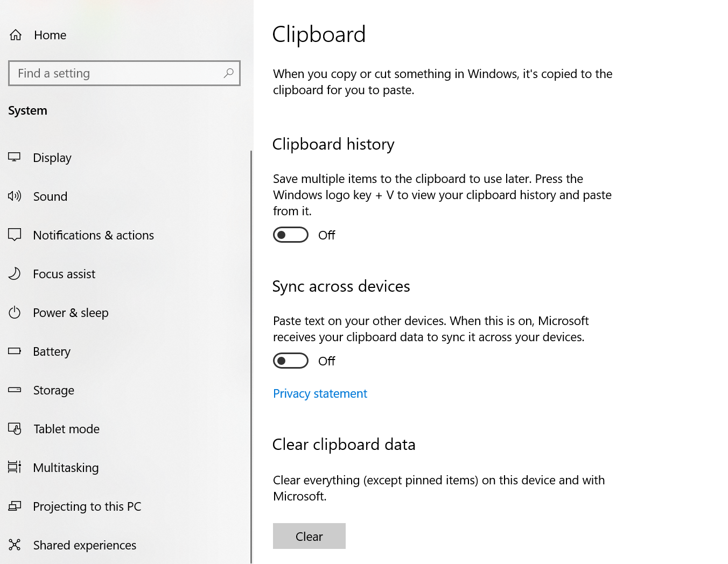Click the search magnifier icon
The image size is (728, 564).
[x=228, y=73]
